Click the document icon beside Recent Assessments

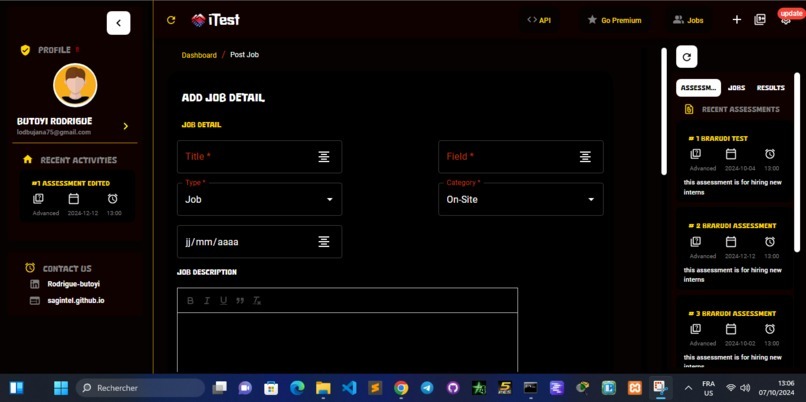tap(689, 109)
